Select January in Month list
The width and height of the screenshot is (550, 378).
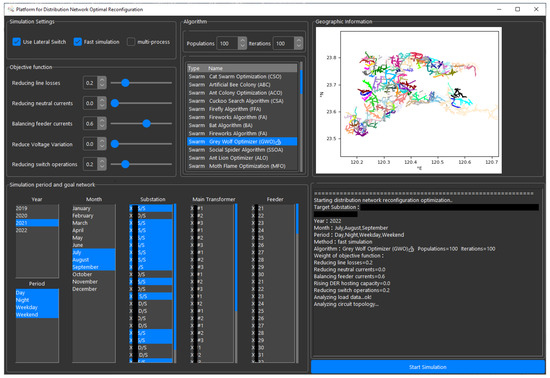tap(93, 208)
